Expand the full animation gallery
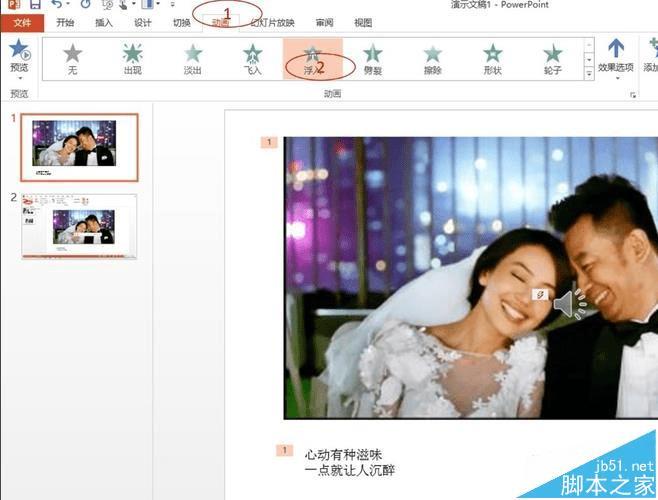 pyautogui.click(x=589, y=74)
